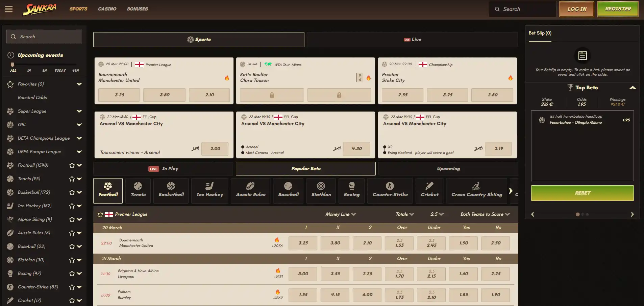Open BONUSES in top navigation
This screenshot has height=306, width=644.
[x=138, y=9]
